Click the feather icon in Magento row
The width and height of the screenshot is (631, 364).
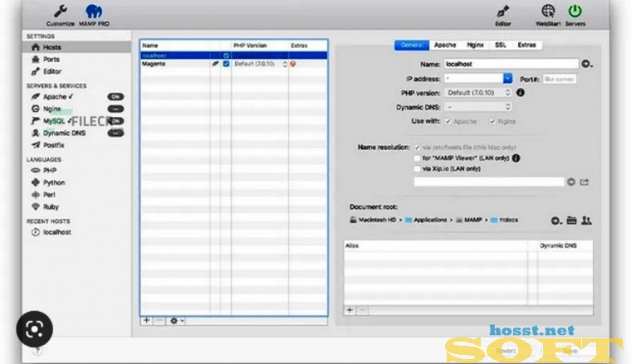click(215, 64)
